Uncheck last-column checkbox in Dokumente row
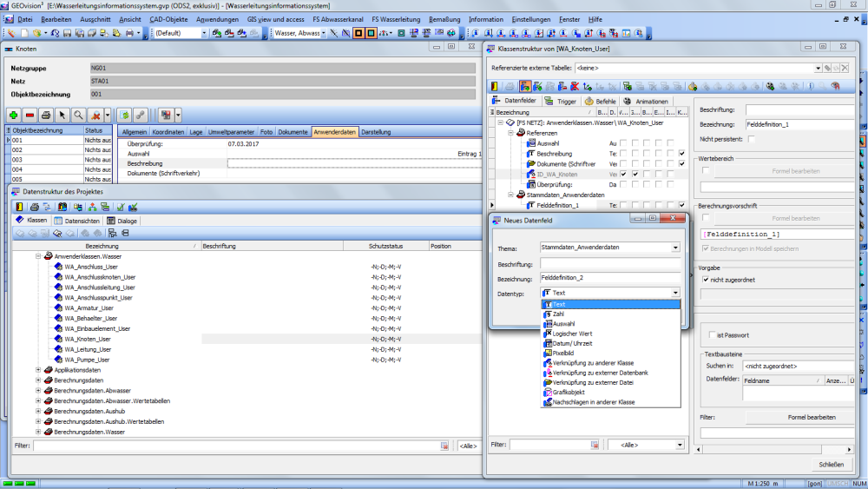 (682, 164)
